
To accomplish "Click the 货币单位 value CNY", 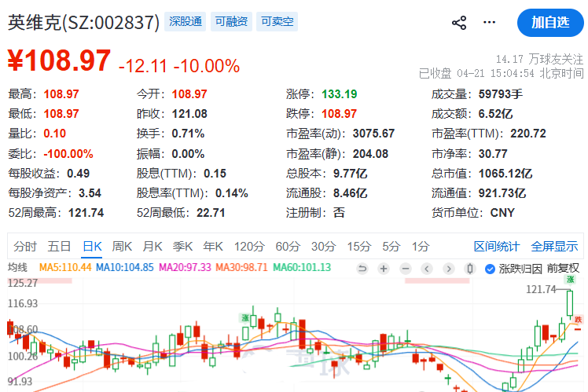I will coord(502,213).
